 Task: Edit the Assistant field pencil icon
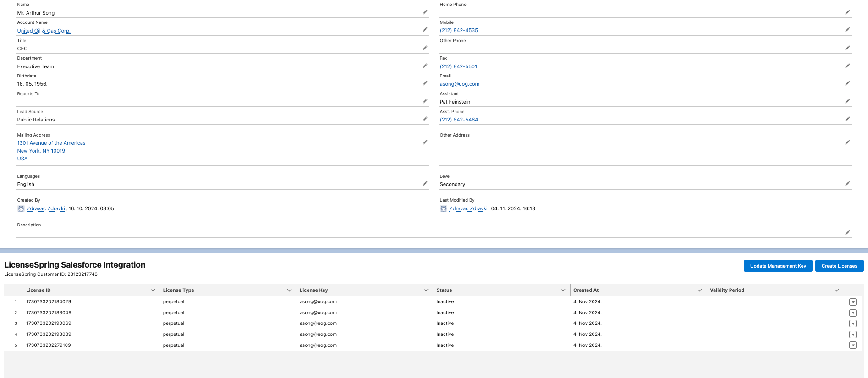tap(847, 101)
